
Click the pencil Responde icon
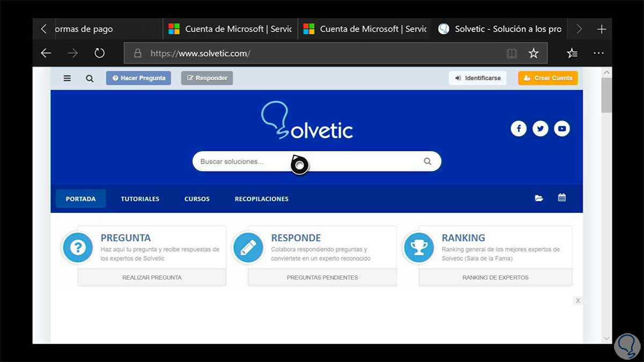pos(248,248)
